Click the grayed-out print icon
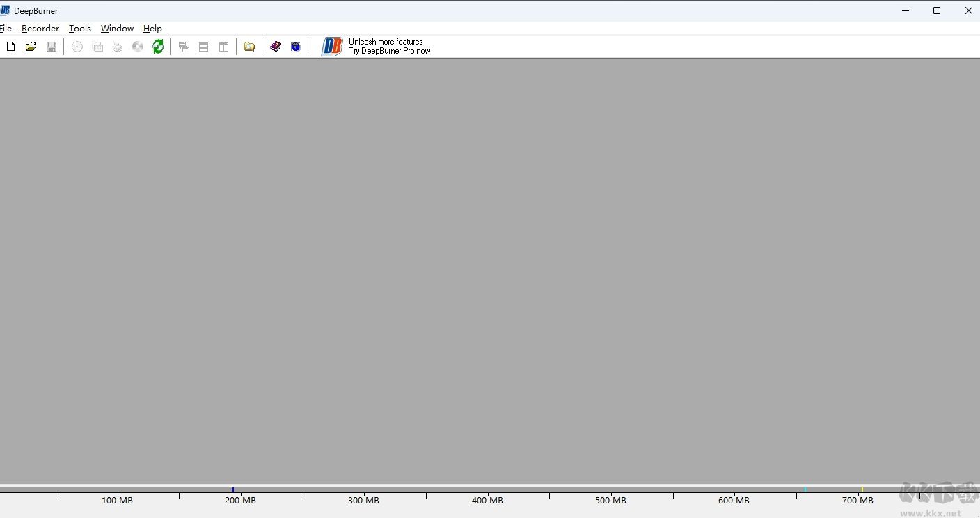This screenshot has height=518, width=980. pos(118,47)
